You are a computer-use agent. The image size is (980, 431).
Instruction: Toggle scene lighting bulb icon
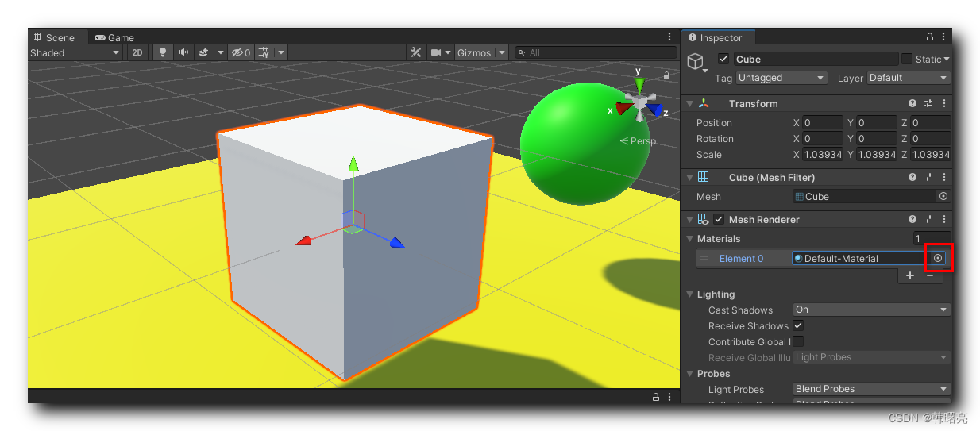tap(163, 52)
